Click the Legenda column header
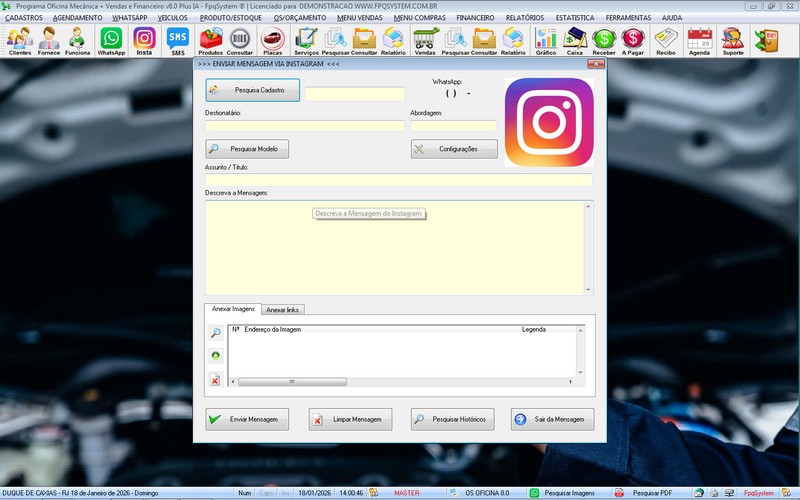This screenshot has width=800, height=500. [x=534, y=330]
